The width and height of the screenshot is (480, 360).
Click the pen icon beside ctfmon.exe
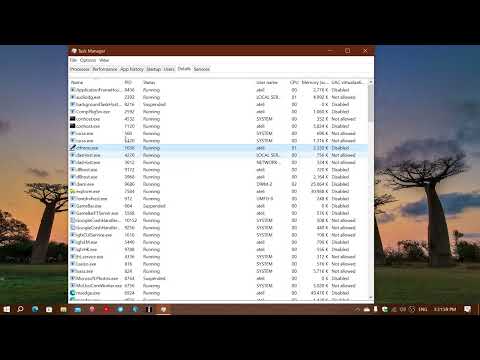pyautogui.click(x=73, y=148)
